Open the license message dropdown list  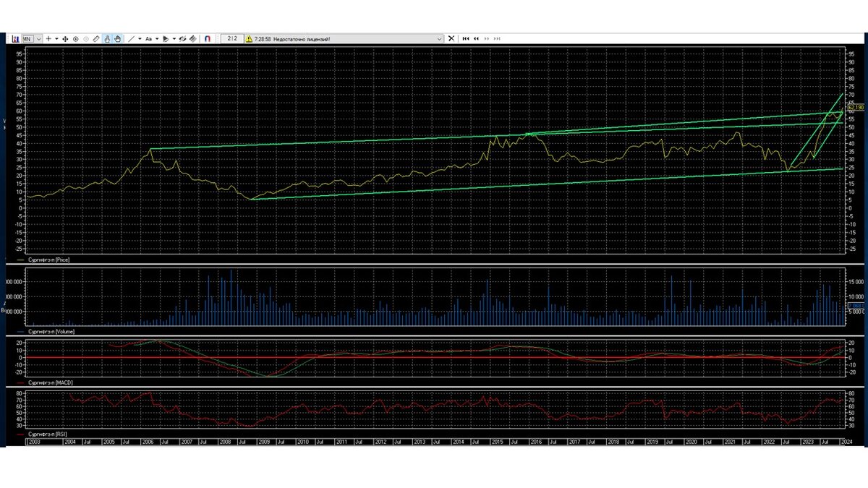click(439, 39)
